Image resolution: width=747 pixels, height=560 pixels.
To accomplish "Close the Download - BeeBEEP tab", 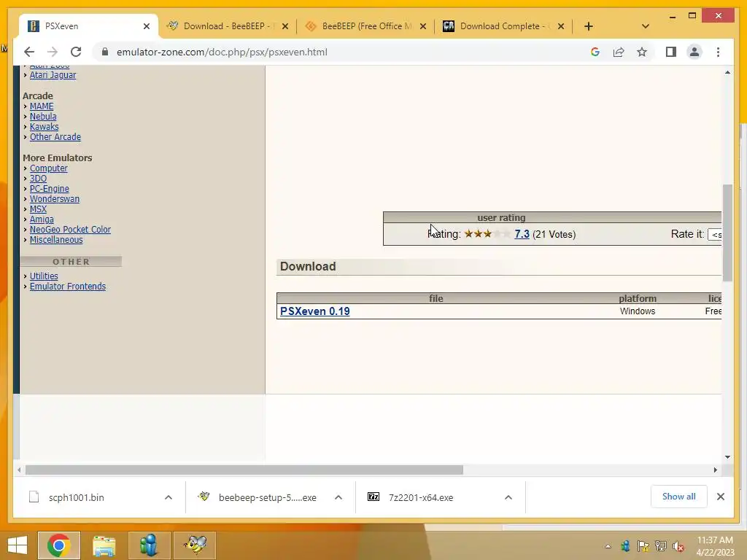I will 285,26.
